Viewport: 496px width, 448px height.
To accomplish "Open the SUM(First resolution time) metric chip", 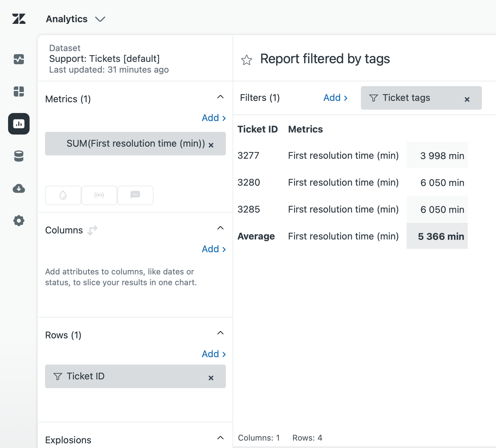I will pos(135,144).
